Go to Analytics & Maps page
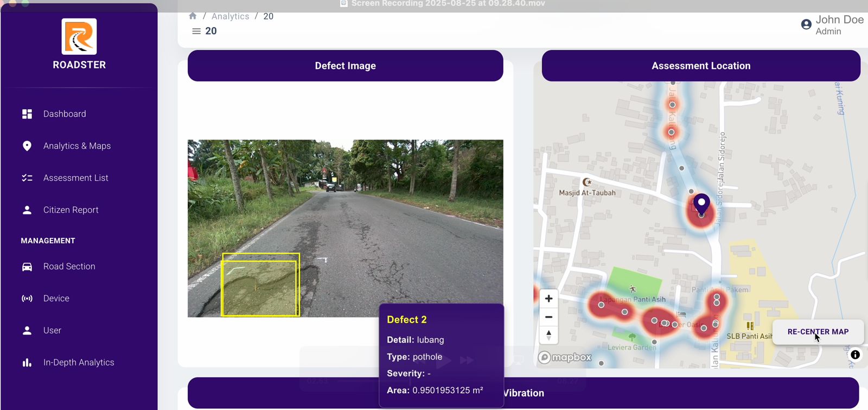The image size is (868, 410). click(76, 146)
